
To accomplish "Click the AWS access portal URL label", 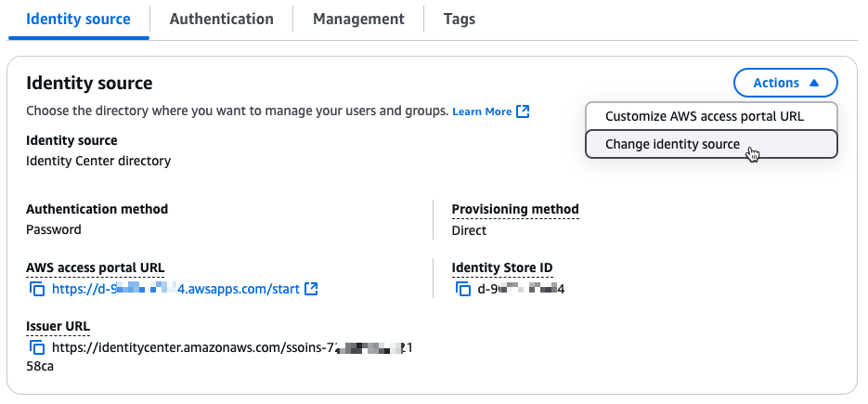I will tap(95, 268).
